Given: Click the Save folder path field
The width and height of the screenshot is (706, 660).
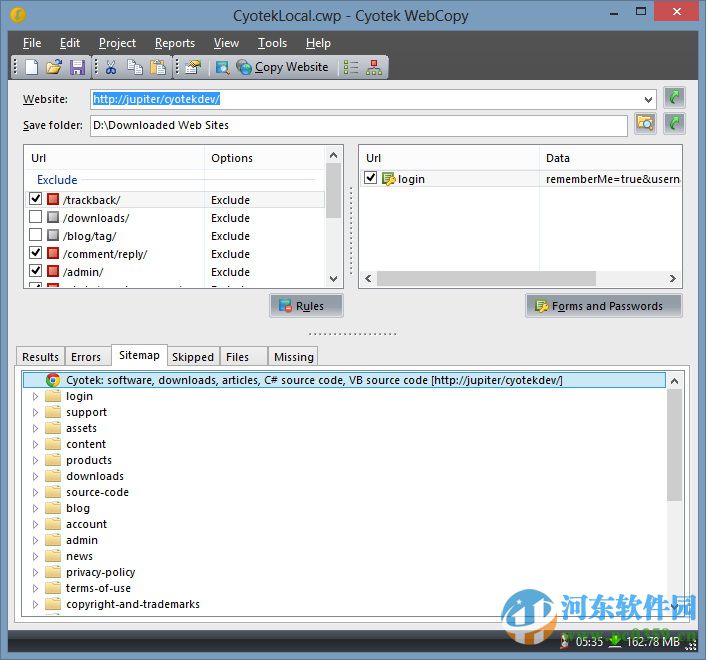Looking at the screenshot, I should 357,125.
